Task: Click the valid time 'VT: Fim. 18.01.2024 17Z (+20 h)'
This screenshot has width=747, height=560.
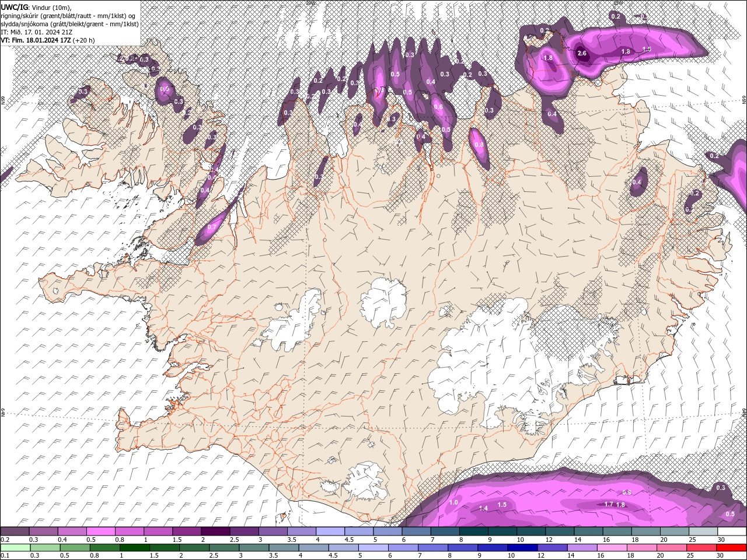Action: 48,40
